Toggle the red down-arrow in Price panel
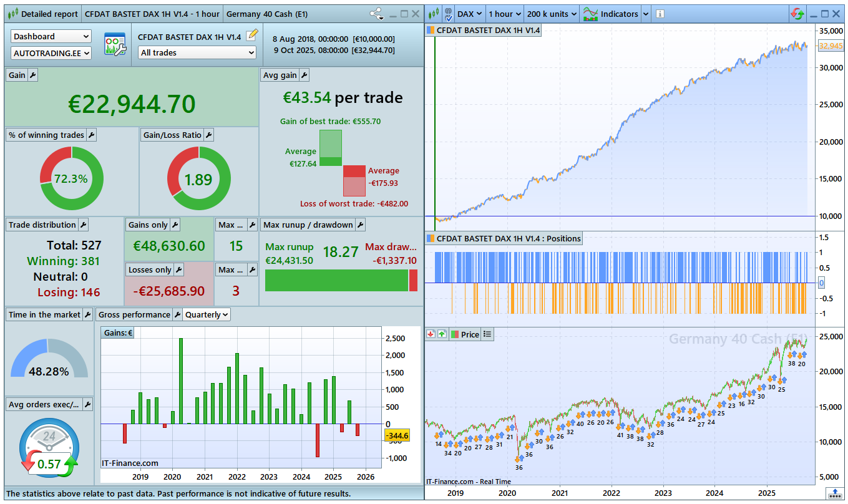848x504 pixels. coord(431,334)
